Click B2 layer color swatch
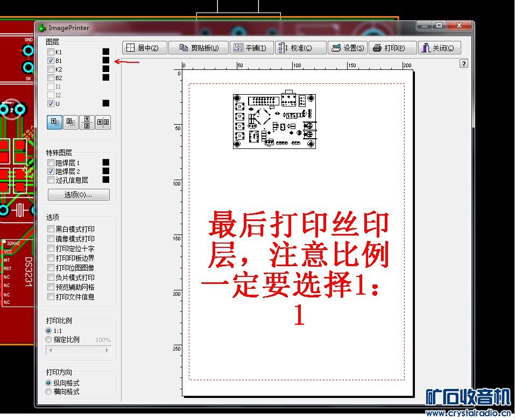The height and width of the screenshot is (420, 515). click(x=106, y=77)
